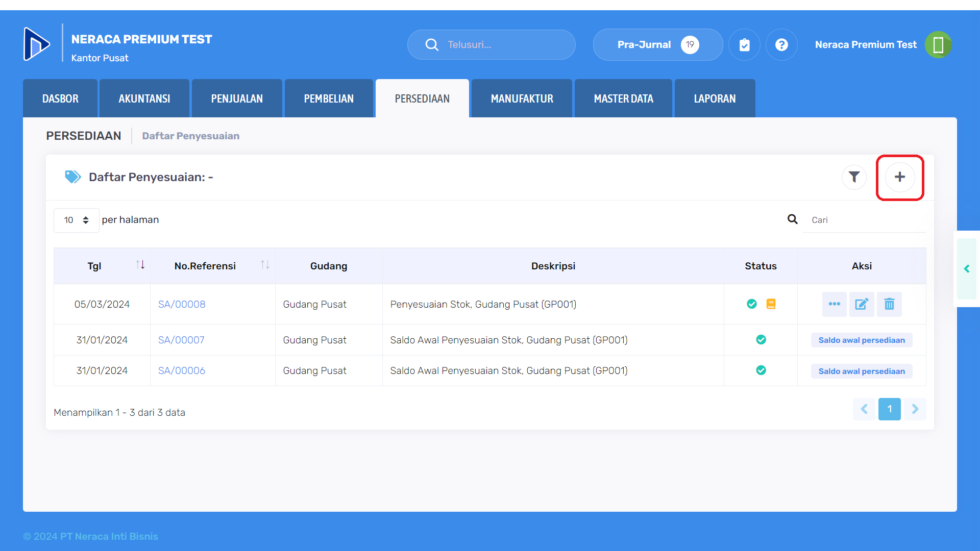Click the plus icon to add adjustment

click(899, 177)
